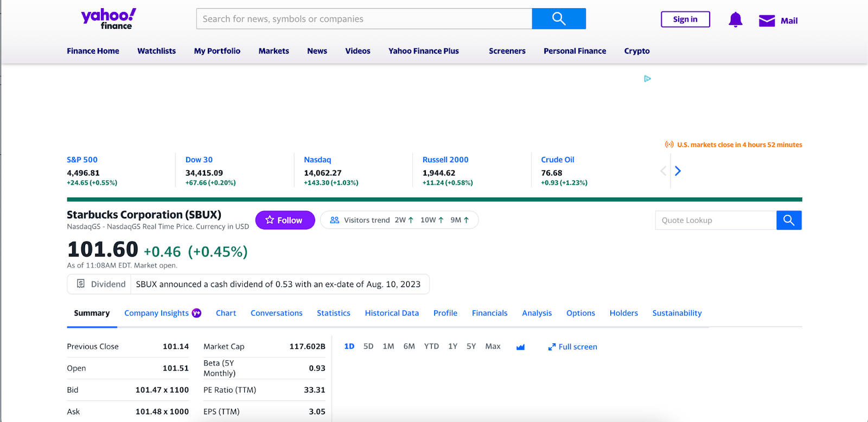868x422 pixels.
Task: Click the Visitors trend 10W indicator
Action: click(432, 220)
